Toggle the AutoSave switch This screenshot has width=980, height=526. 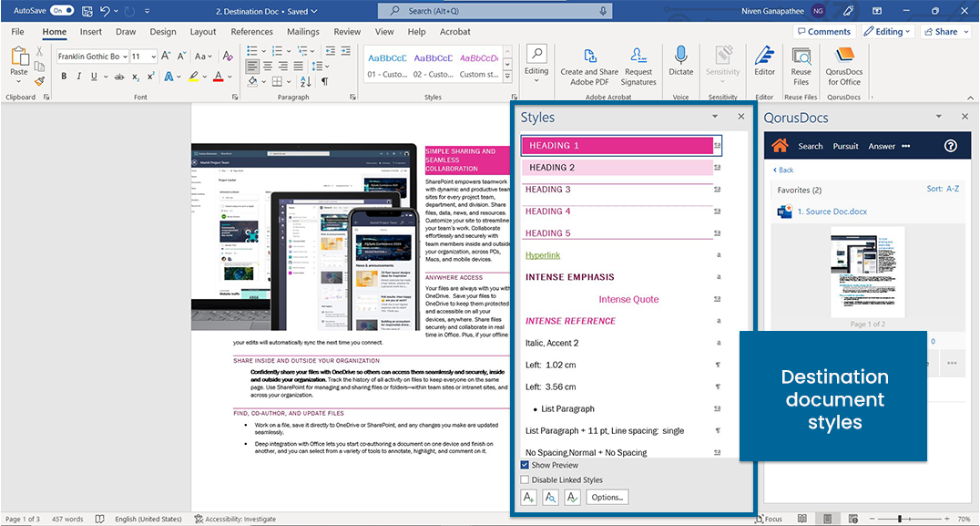(62, 10)
